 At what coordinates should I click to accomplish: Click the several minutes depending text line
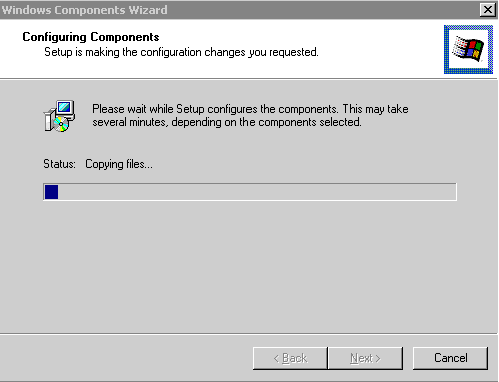point(227,122)
